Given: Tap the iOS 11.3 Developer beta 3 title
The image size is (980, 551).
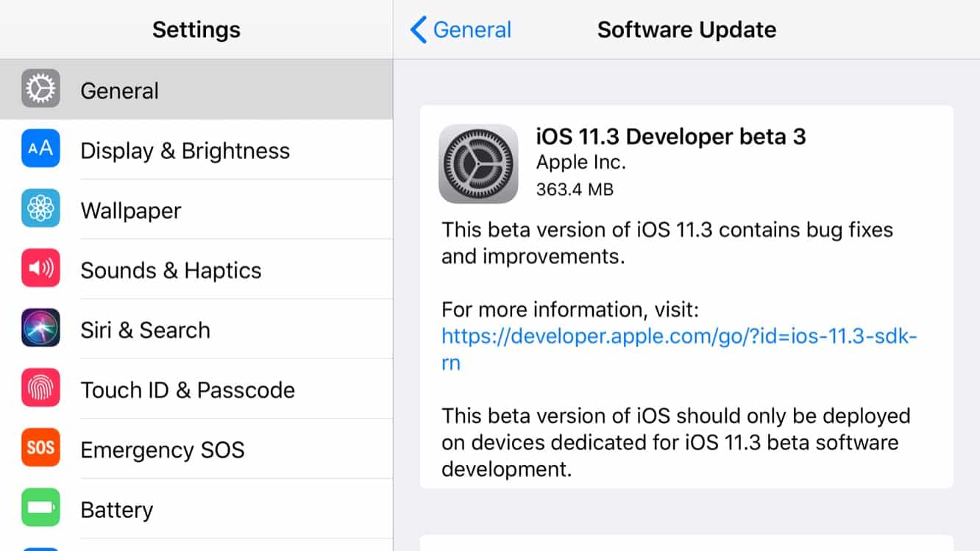Looking at the screenshot, I should click(672, 137).
